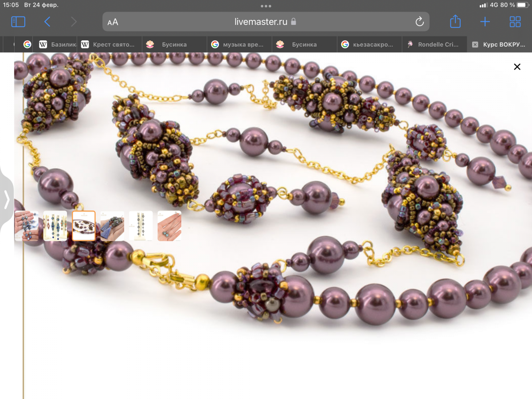The image size is (532, 399).
Task: Show the first thumbnail with hand-held earrings
Action: pyautogui.click(x=27, y=226)
